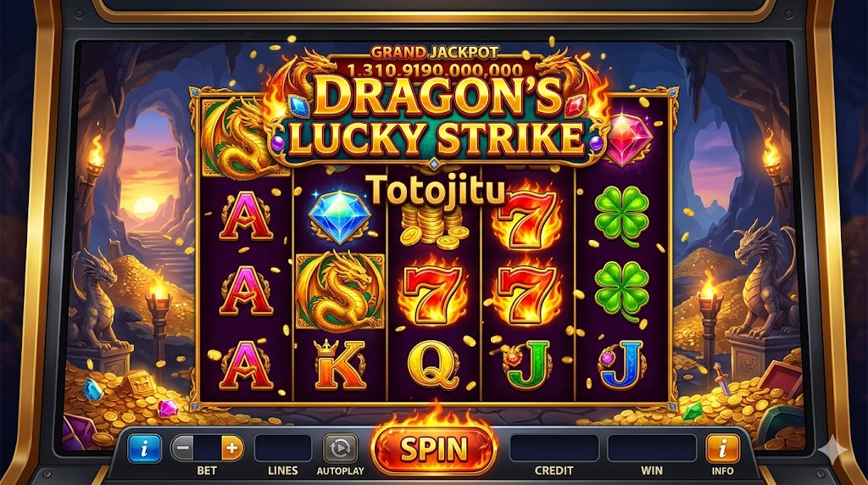Select the pink gem symbol
Image resolution: width=868 pixels, height=485 pixels.
tap(627, 139)
